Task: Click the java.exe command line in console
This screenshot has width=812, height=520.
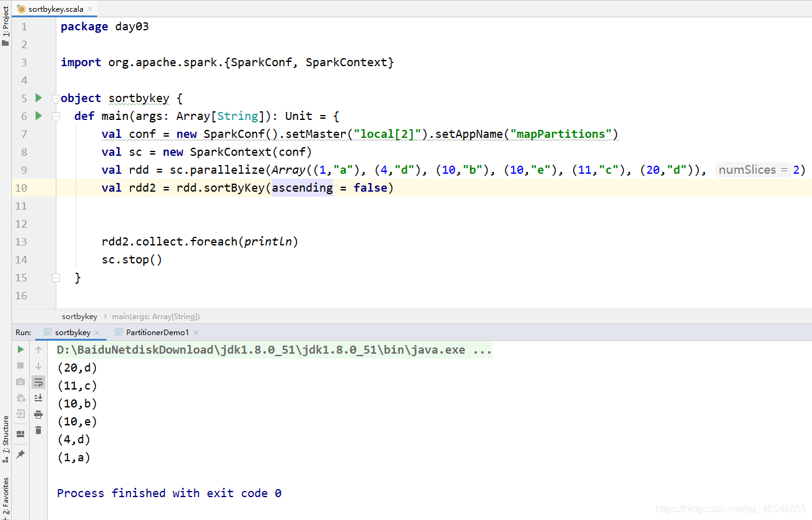Action: [274, 350]
